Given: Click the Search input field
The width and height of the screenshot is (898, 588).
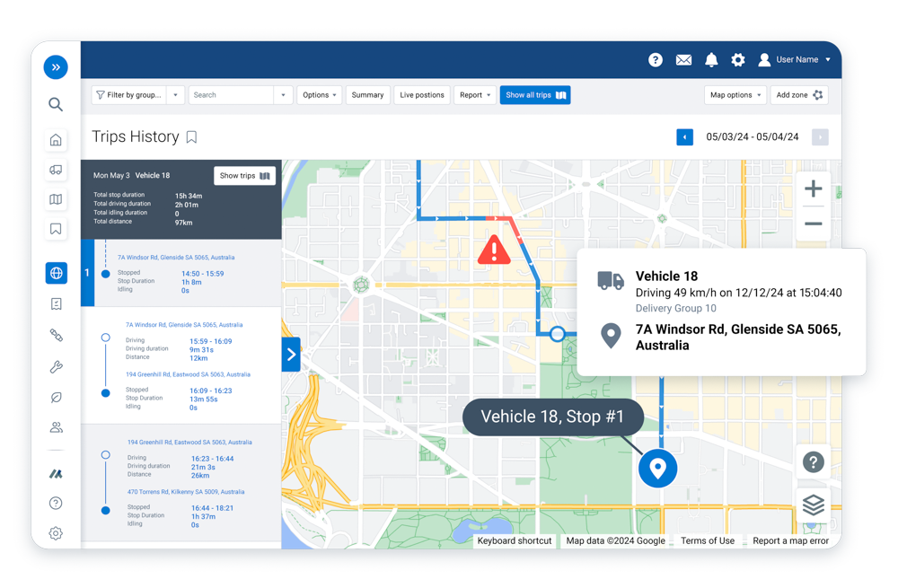Looking at the screenshot, I should tap(232, 95).
